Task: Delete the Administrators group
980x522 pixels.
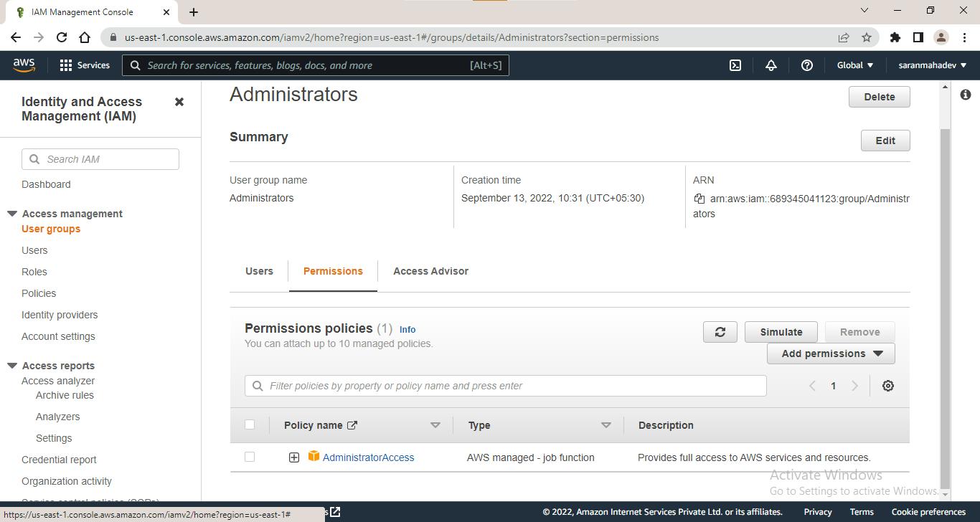Action: 879,97
